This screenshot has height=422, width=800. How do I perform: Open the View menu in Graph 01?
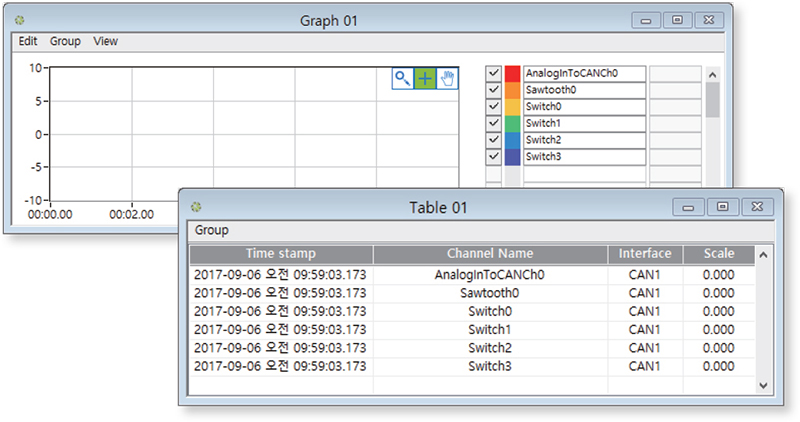click(105, 42)
